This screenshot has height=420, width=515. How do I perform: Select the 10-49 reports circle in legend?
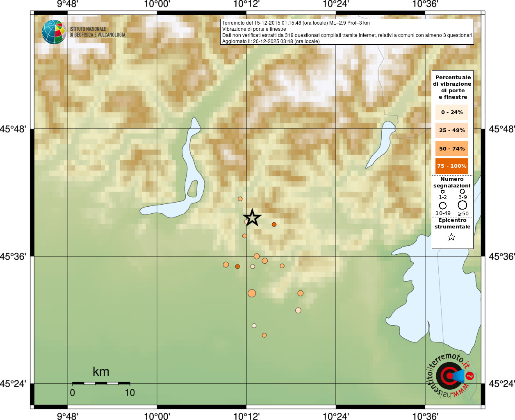pyautogui.click(x=443, y=205)
